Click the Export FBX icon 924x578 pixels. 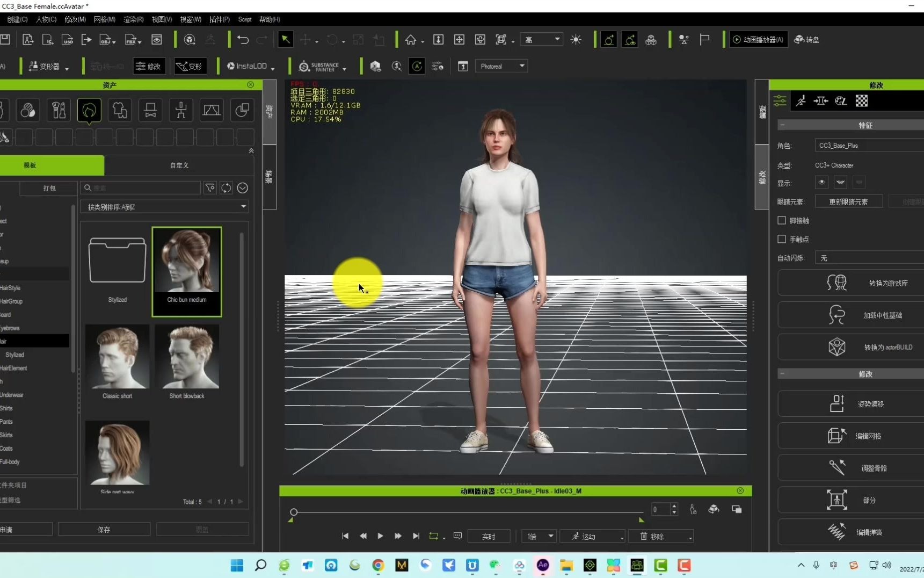(132, 40)
